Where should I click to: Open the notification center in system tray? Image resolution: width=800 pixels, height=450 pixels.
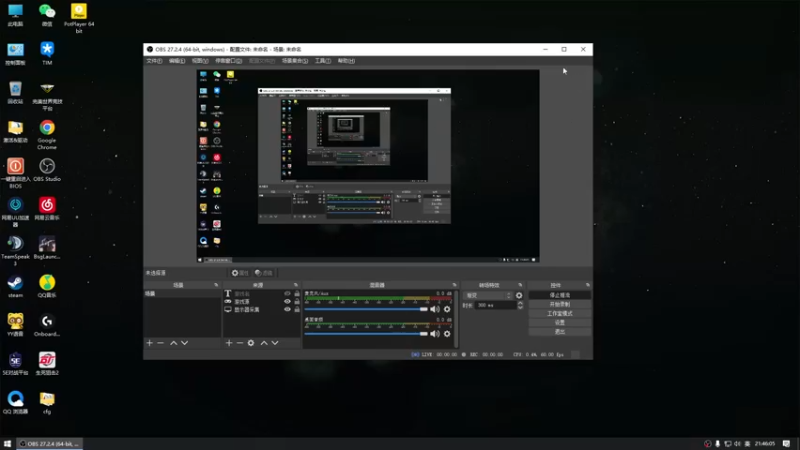point(786,444)
